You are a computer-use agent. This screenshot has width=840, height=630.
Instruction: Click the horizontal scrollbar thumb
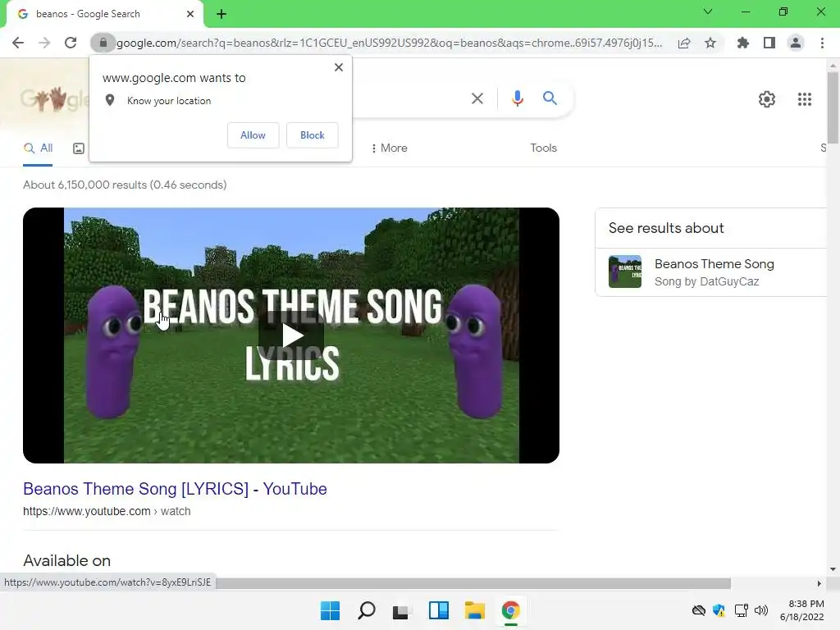(473, 583)
